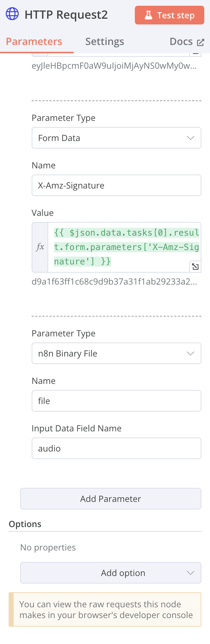Click the fx expression icon beside Value
Viewport: 210px width, 644px height.
40,247
